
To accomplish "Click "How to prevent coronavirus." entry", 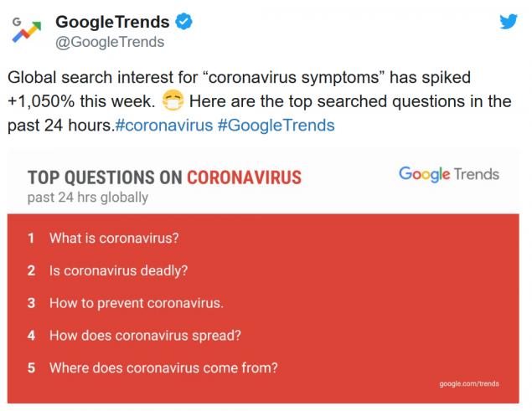I will pos(137,302).
